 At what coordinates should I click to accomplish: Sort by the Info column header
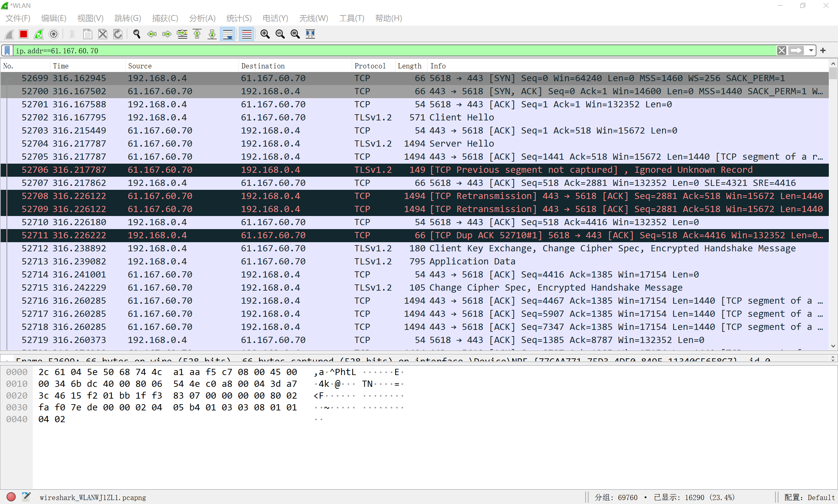628,66
